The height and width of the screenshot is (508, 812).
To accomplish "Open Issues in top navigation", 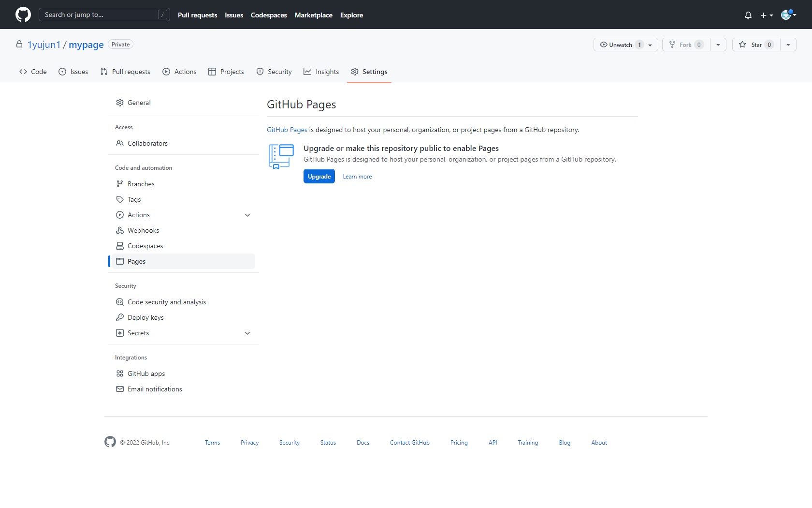I will tap(234, 15).
